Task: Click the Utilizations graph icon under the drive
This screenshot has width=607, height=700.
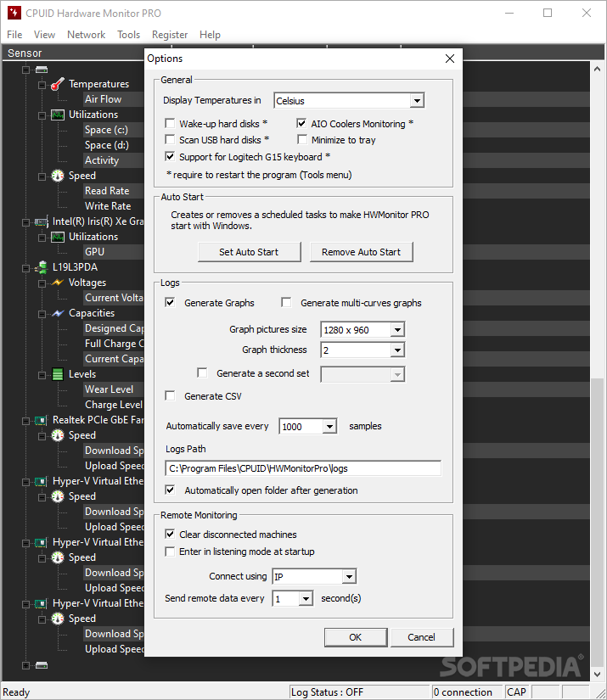Action: click(x=58, y=115)
